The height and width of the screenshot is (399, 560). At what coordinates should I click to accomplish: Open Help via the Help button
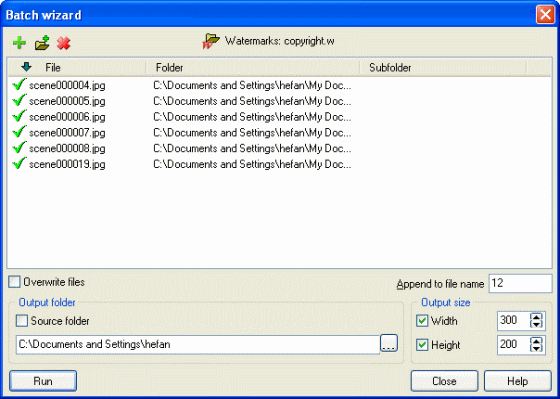click(518, 381)
